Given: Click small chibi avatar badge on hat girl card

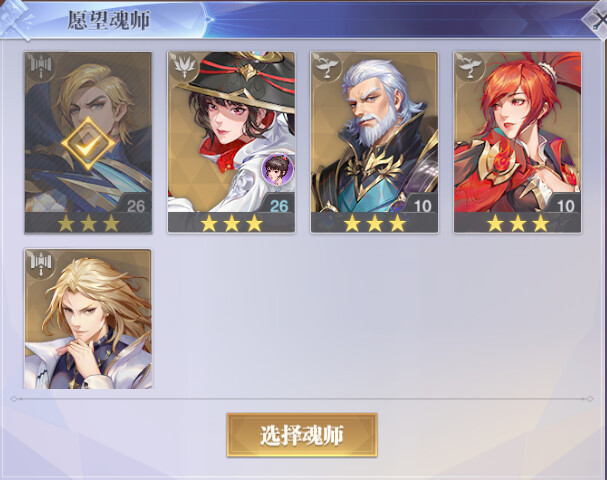Looking at the screenshot, I should coord(277,169).
